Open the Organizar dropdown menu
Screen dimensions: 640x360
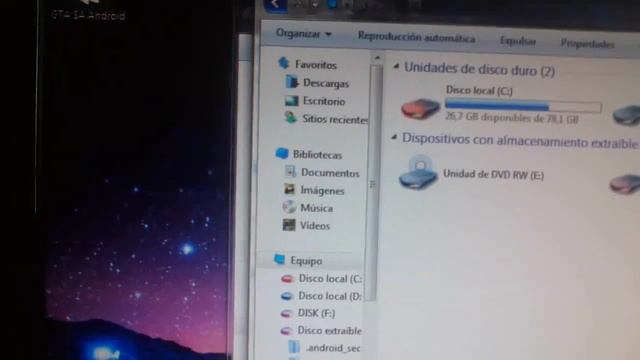pyautogui.click(x=304, y=33)
